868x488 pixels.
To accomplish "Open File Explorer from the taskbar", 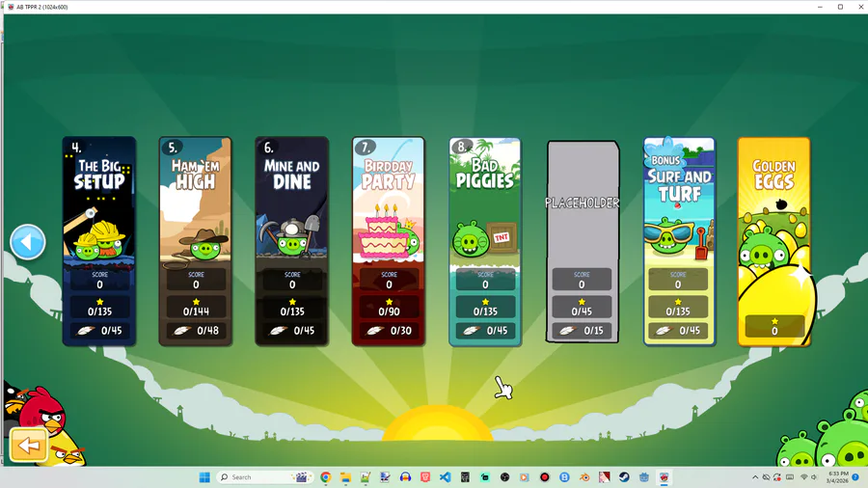I will (x=345, y=477).
